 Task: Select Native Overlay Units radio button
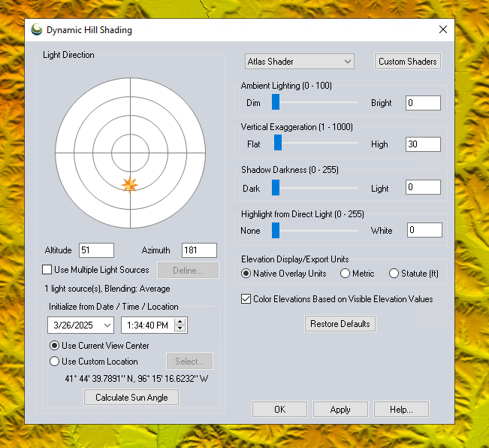point(246,274)
